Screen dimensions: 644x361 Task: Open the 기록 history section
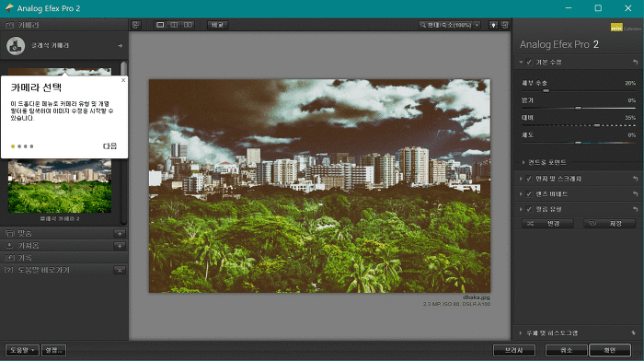(64, 258)
